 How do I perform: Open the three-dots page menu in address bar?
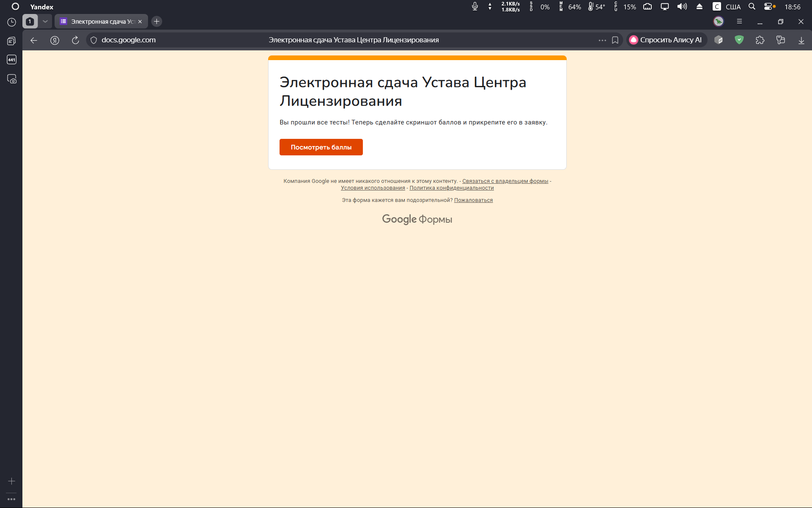tap(602, 40)
